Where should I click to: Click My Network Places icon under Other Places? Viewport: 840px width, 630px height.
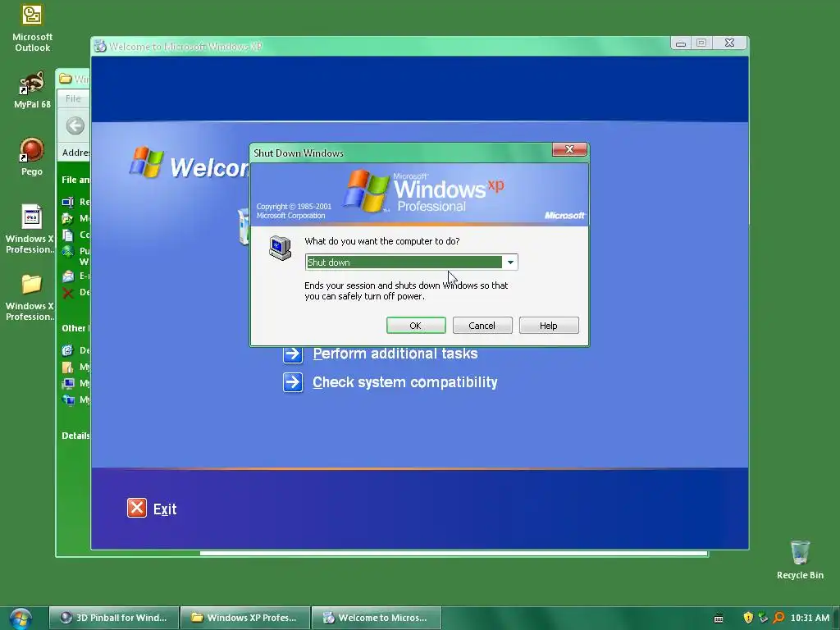click(67, 399)
